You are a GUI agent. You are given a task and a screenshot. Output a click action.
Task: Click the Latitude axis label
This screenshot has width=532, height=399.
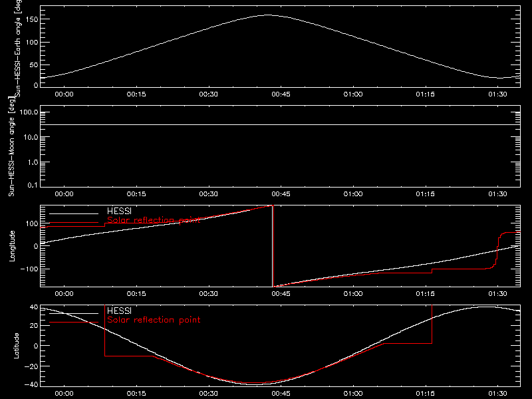(16, 346)
